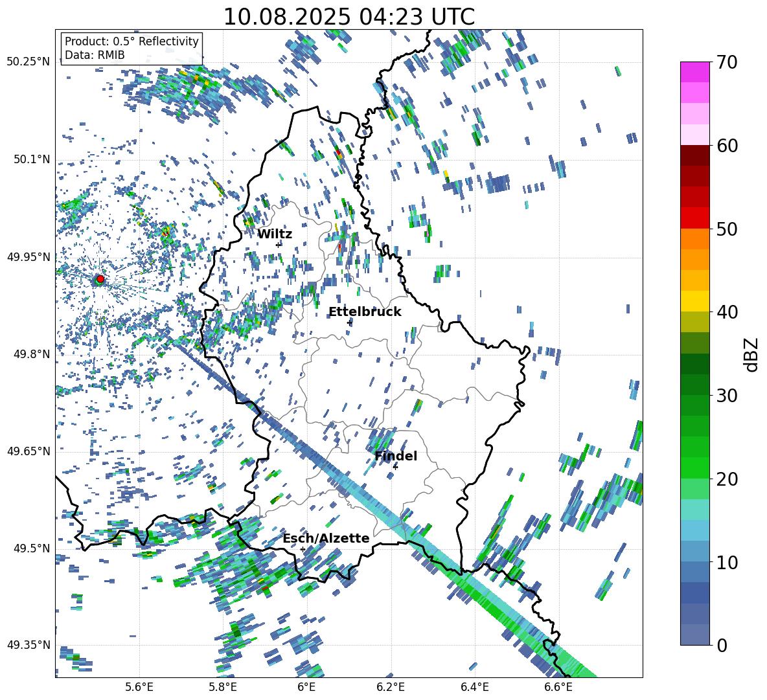The height and width of the screenshot is (700, 767).
Task: Click the Wiltz city label
Action: tap(275, 234)
